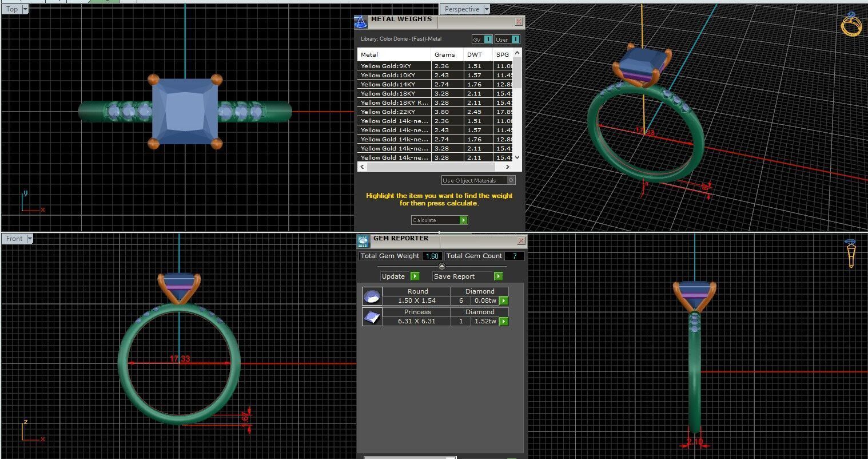Click the gold ring icon in Perspective viewport
The height and width of the screenshot is (459, 868).
(851, 25)
